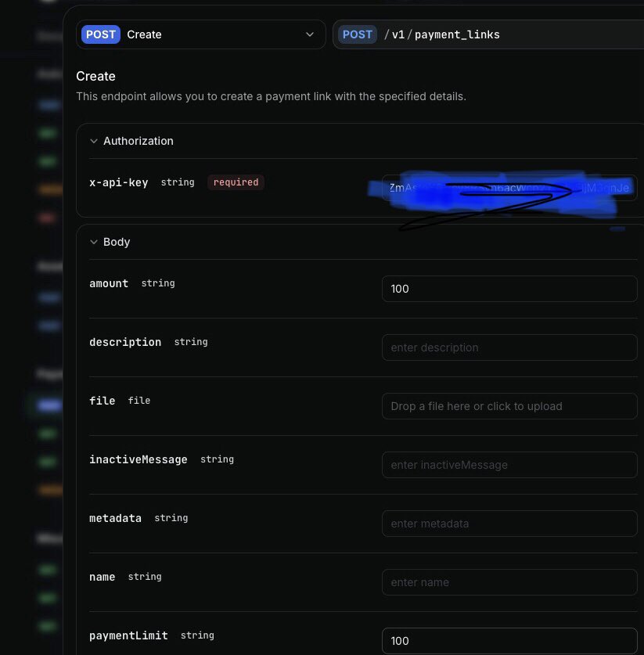This screenshot has height=655, width=644.
Task: Click the description parameter label
Action: [125, 342]
